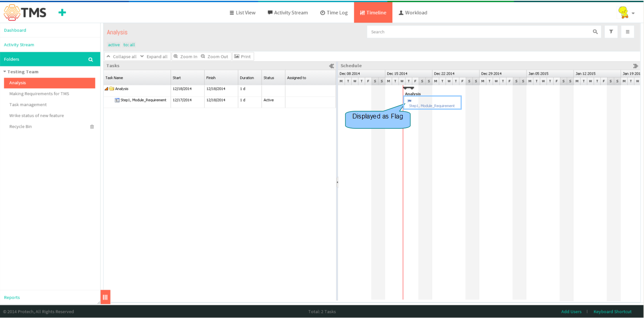
Task: Select the Analysis folder in sidebar
Action: [x=50, y=83]
